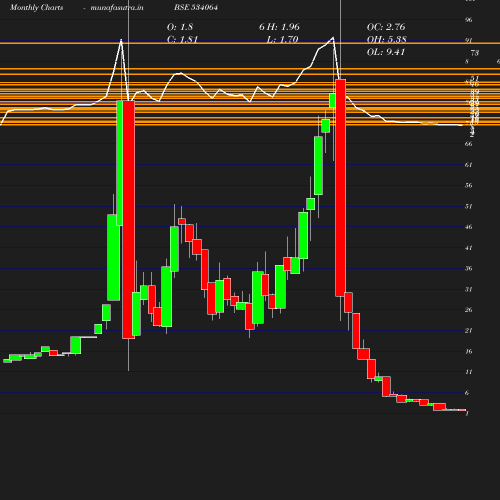The width and height of the screenshot is (500, 500).
Task: Select the 36 price axis label
Action: [468, 268]
